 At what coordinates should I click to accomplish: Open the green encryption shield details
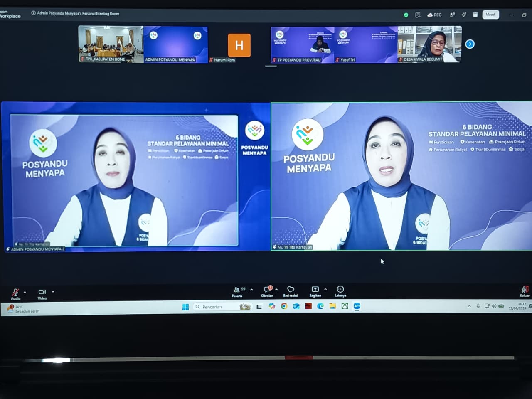coord(406,15)
